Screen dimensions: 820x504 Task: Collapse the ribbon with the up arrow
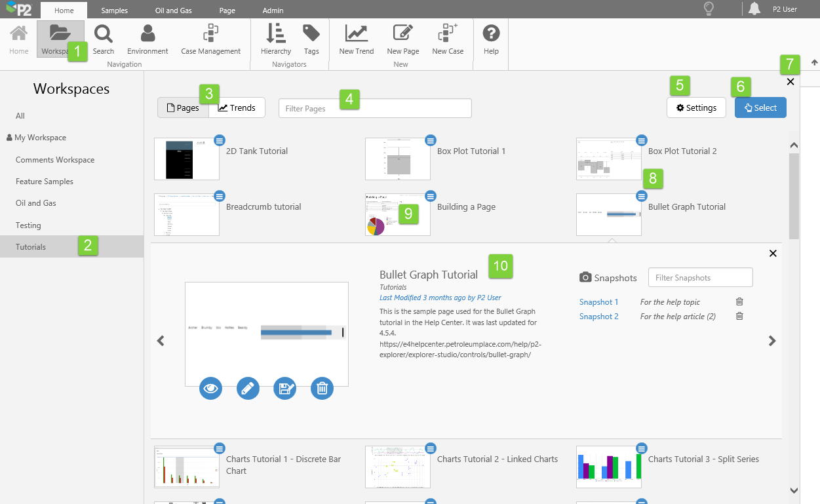(x=815, y=63)
